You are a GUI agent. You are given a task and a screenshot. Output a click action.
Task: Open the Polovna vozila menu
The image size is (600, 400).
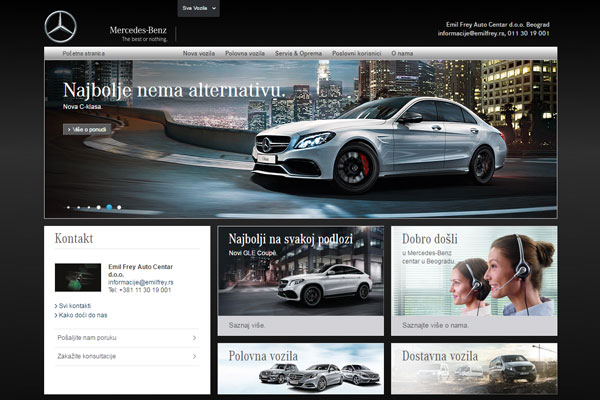(x=245, y=53)
